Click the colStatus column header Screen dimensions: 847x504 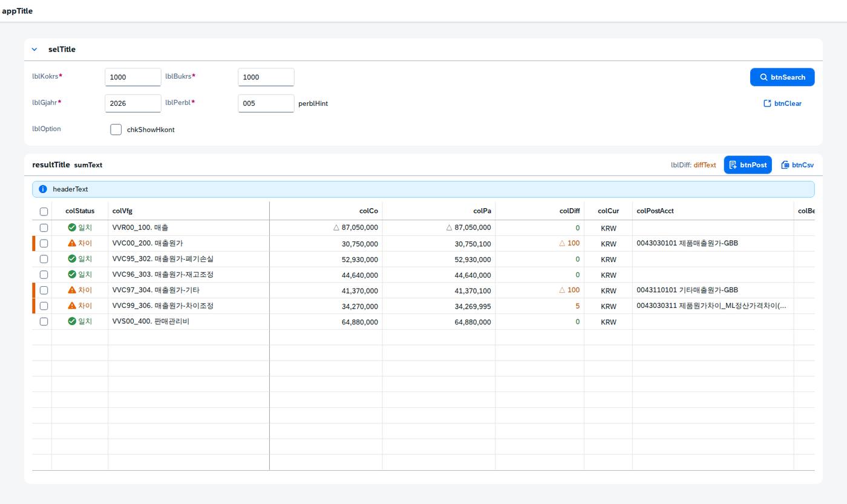80,211
